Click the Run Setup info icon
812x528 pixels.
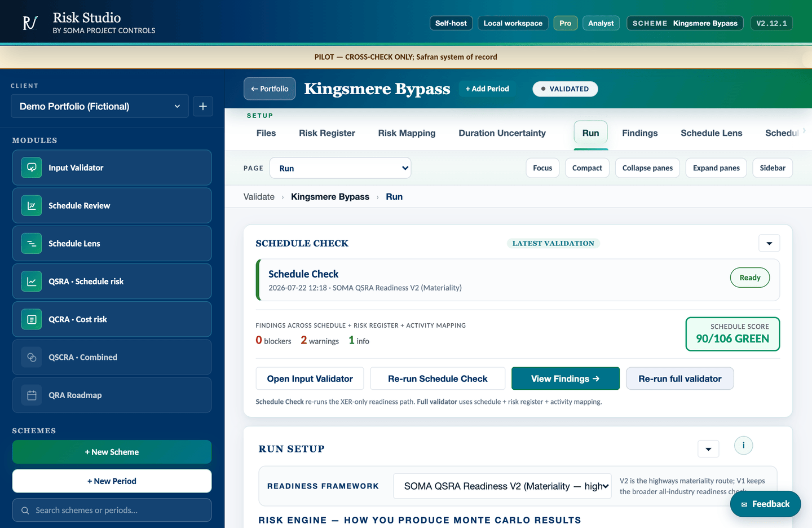coord(743,445)
